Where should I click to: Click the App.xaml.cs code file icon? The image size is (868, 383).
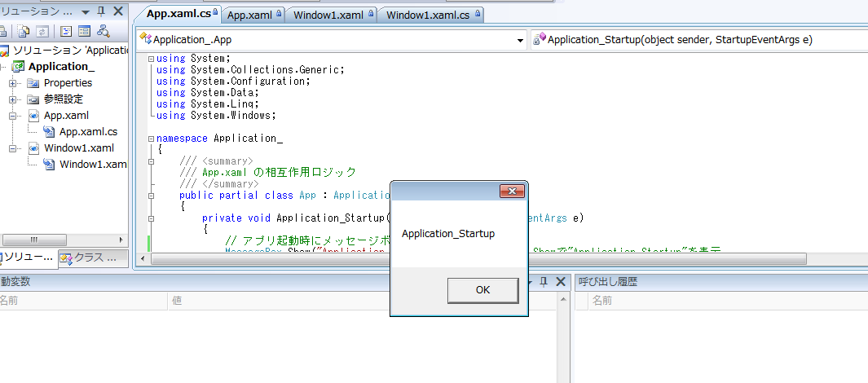pos(49,132)
